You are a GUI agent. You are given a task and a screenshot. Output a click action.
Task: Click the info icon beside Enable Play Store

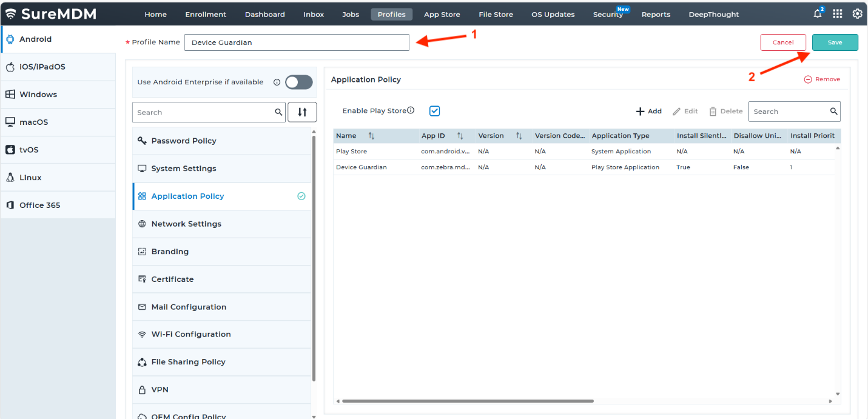coord(411,110)
